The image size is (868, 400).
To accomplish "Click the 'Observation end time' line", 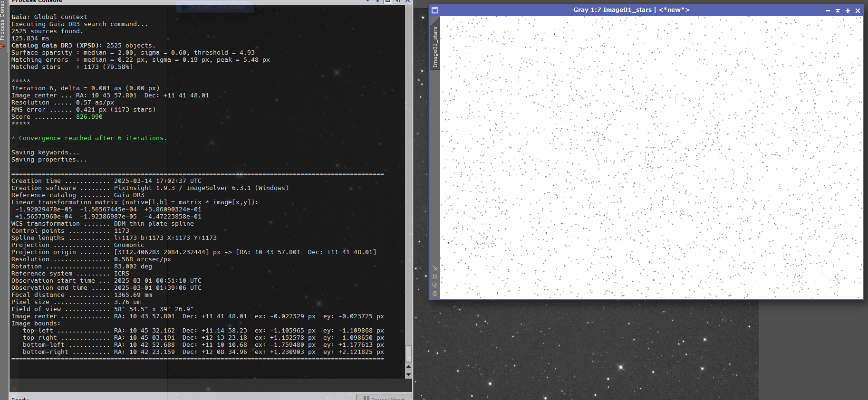I will click(x=106, y=288).
